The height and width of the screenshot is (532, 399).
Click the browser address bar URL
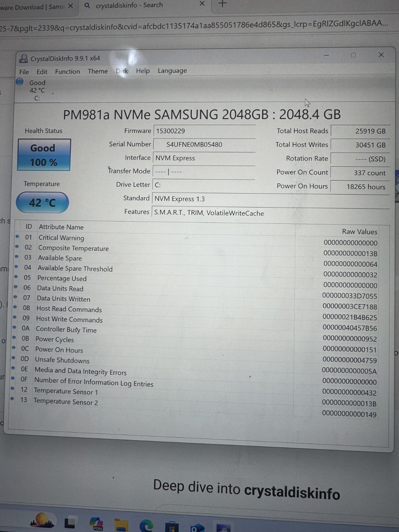tap(194, 26)
